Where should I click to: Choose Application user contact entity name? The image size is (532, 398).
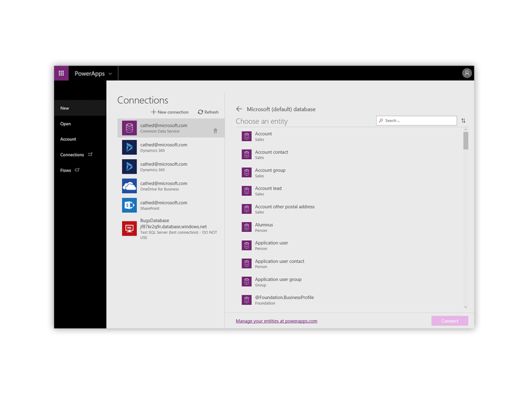point(280,262)
